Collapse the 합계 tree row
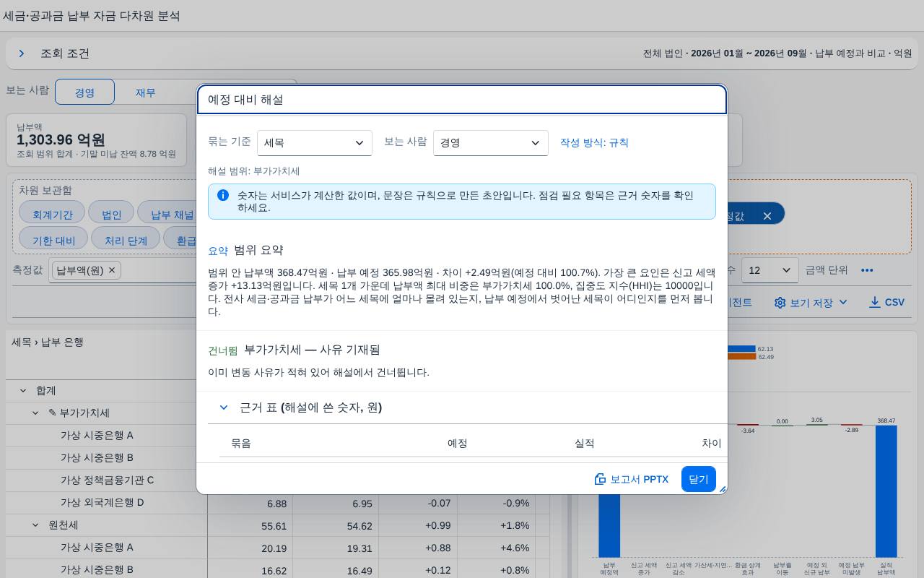The image size is (924, 578). [x=23, y=391]
